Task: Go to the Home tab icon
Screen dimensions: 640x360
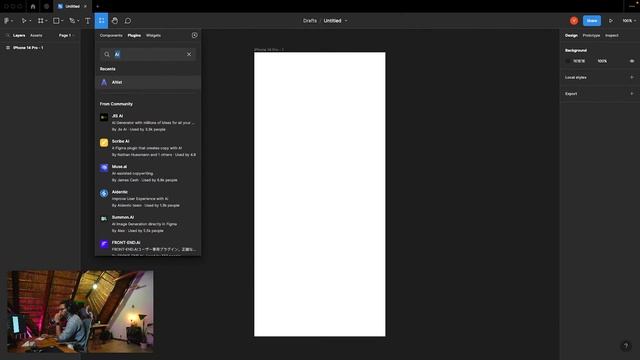Action: [33, 7]
